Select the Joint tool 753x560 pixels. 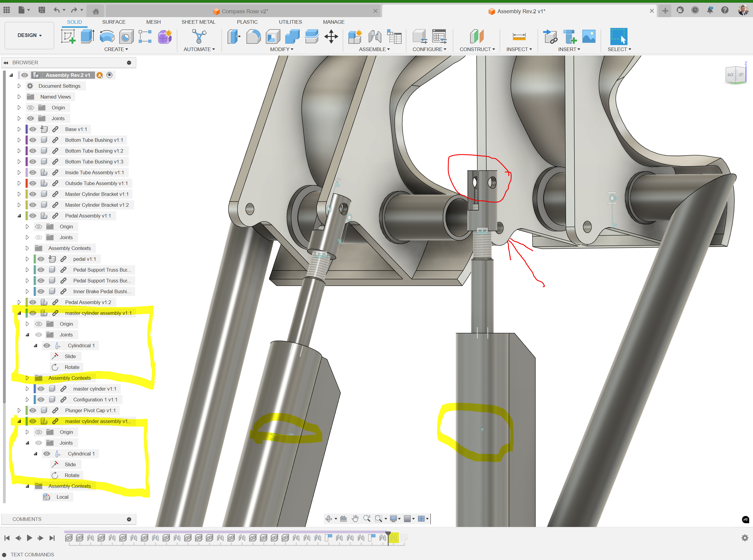375,37
